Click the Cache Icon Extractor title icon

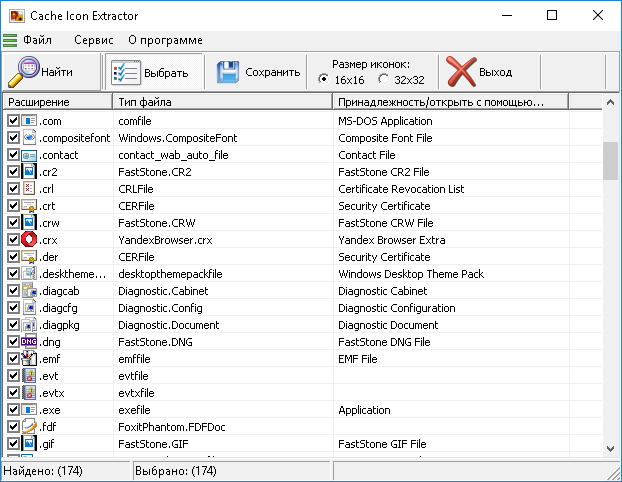(17, 16)
